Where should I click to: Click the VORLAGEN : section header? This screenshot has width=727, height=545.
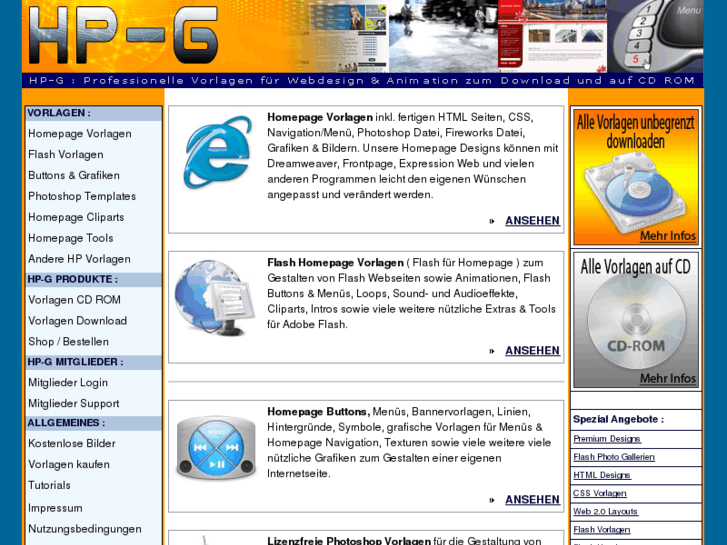click(93, 113)
